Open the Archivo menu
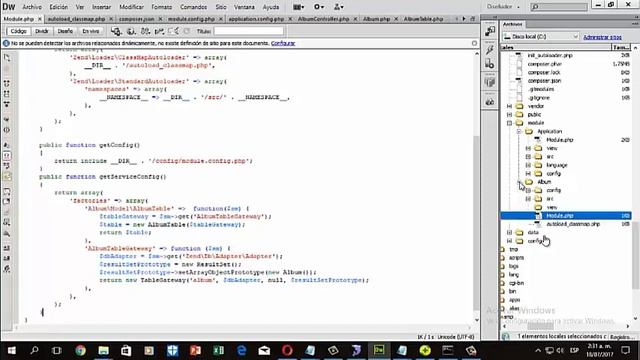The image size is (640, 360). [x=32, y=7]
